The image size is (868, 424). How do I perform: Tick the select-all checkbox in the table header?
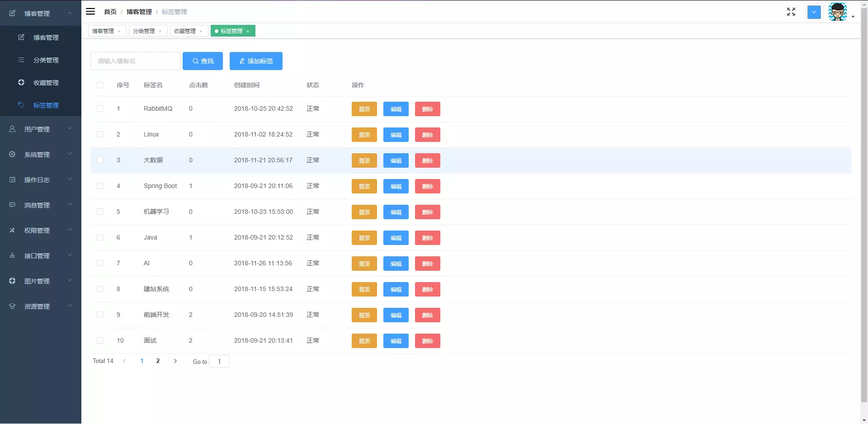100,85
